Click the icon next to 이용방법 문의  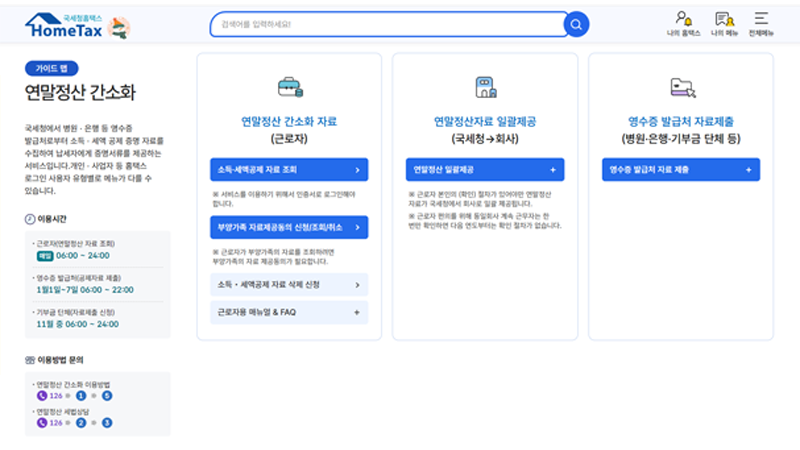coord(30,360)
